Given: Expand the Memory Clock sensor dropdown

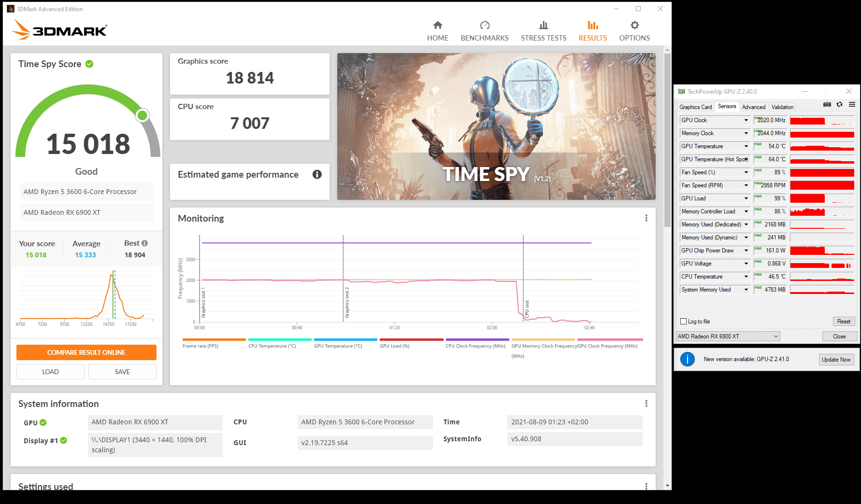Looking at the screenshot, I should coord(746,133).
